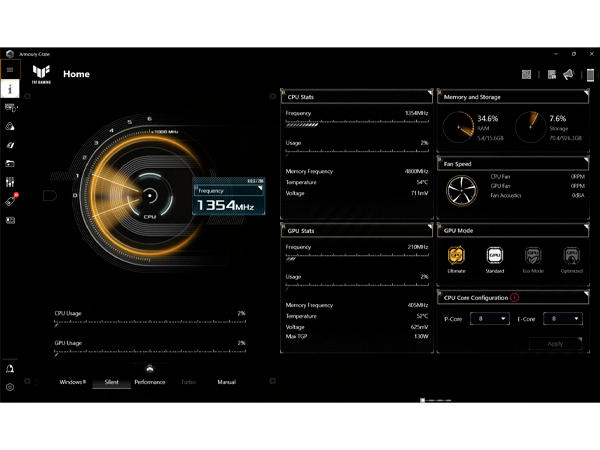Open the GameVisual slash icon in sidebar

[10, 145]
